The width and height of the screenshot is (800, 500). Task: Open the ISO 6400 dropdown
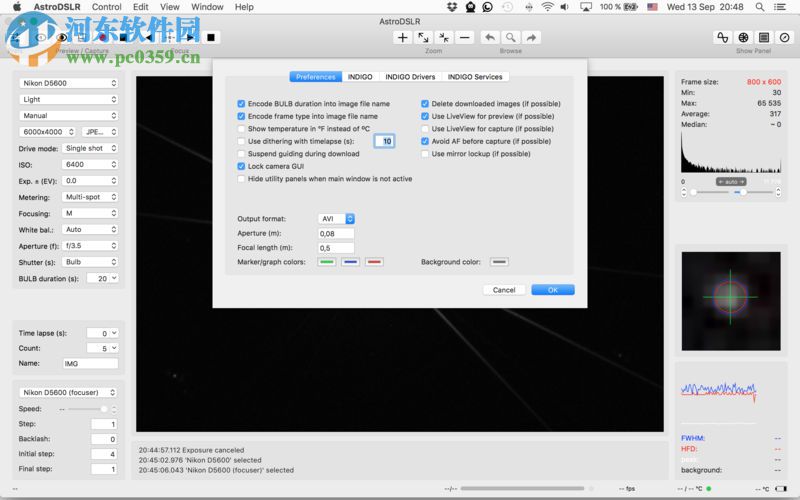click(90, 164)
